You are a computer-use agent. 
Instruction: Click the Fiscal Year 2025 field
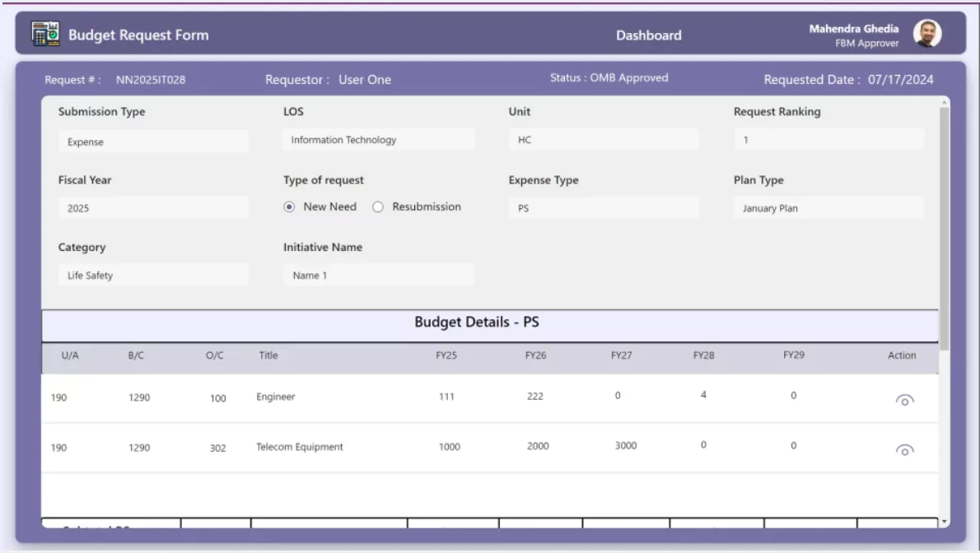[x=153, y=207]
